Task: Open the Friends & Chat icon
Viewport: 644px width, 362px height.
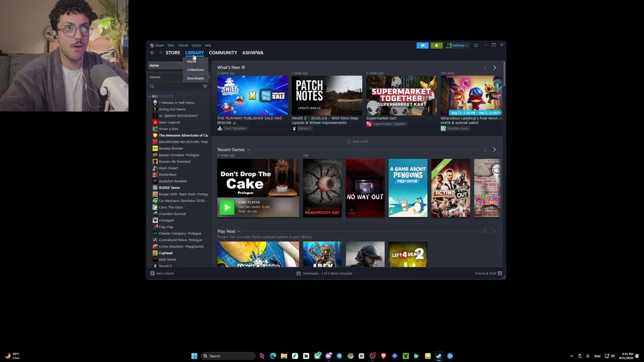Action: coord(500,274)
